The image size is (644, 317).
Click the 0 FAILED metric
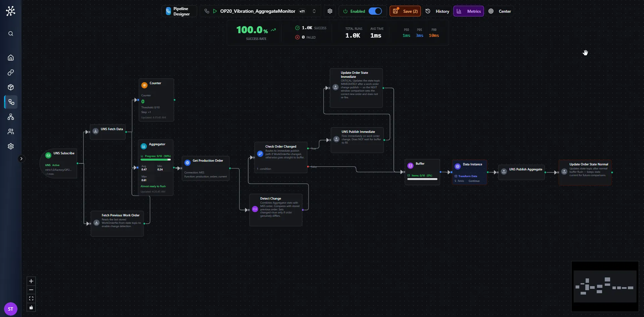[x=306, y=37]
